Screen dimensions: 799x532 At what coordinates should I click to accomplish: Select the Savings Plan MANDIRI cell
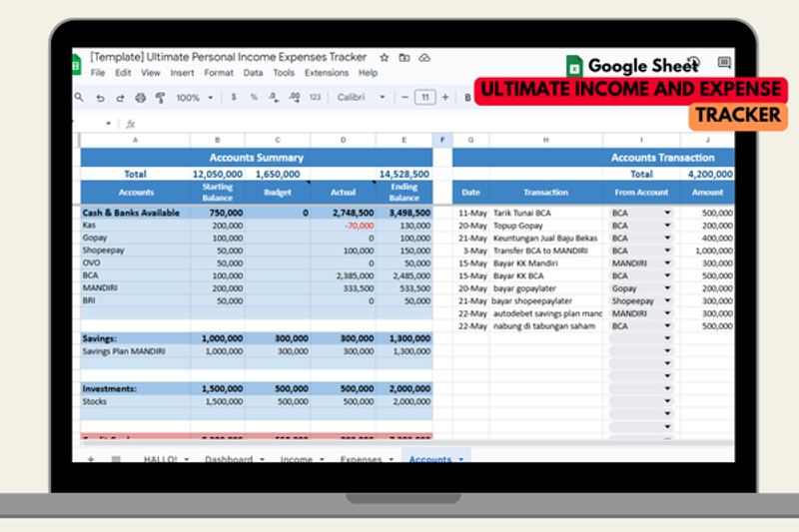(135, 351)
